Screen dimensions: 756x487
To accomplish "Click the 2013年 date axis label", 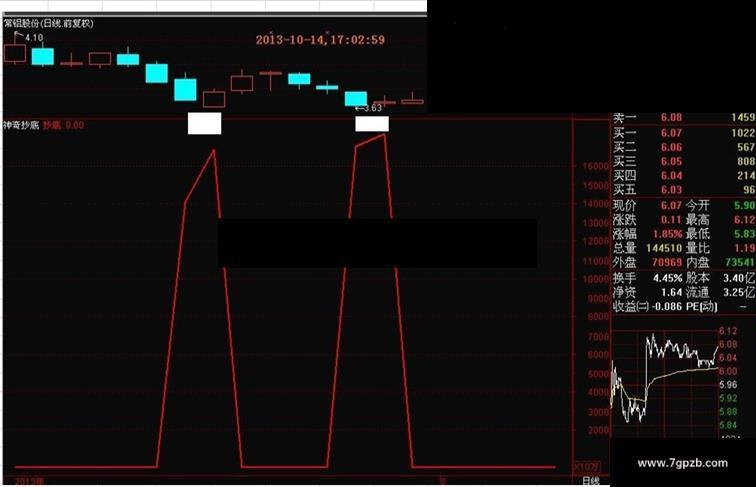I will [29, 481].
